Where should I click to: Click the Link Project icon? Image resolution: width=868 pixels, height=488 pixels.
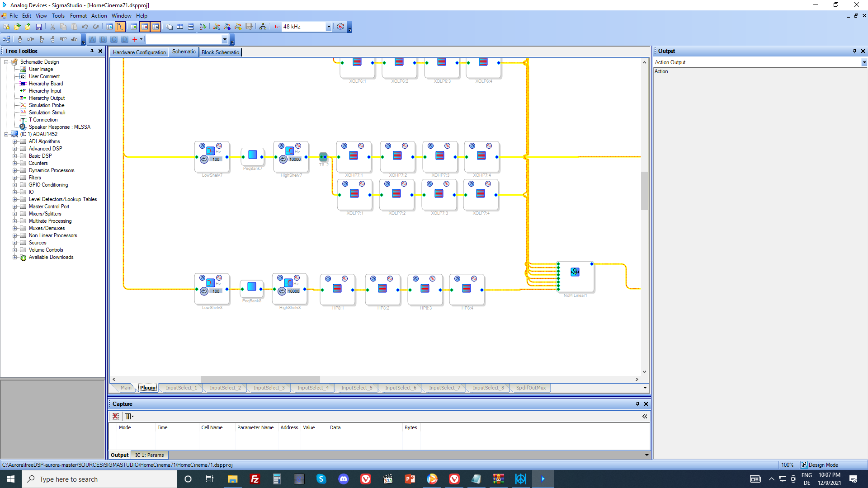[217, 27]
